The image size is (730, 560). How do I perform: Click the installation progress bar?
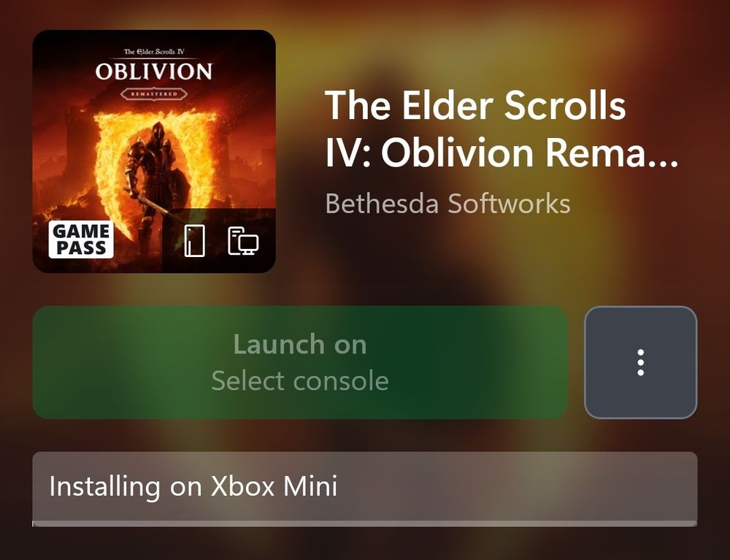(x=365, y=523)
